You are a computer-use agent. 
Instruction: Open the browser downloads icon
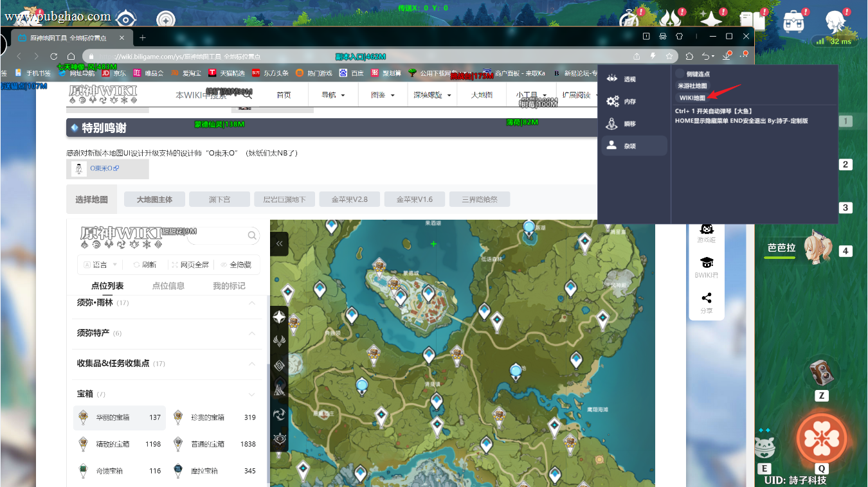727,56
